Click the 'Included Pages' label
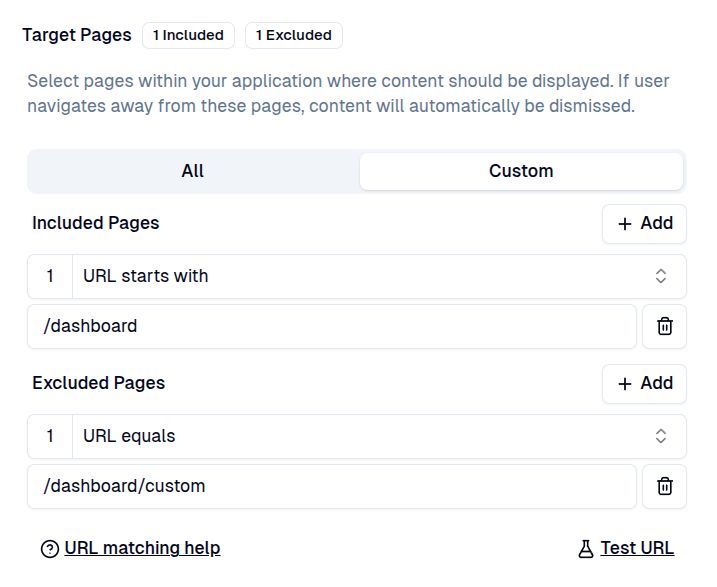The height and width of the screenshot is (587, 717). click(96, 223)
